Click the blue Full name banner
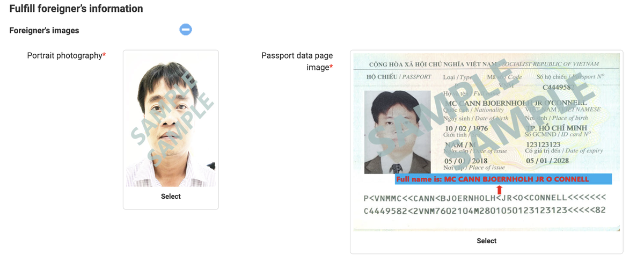 pos(503,179)
